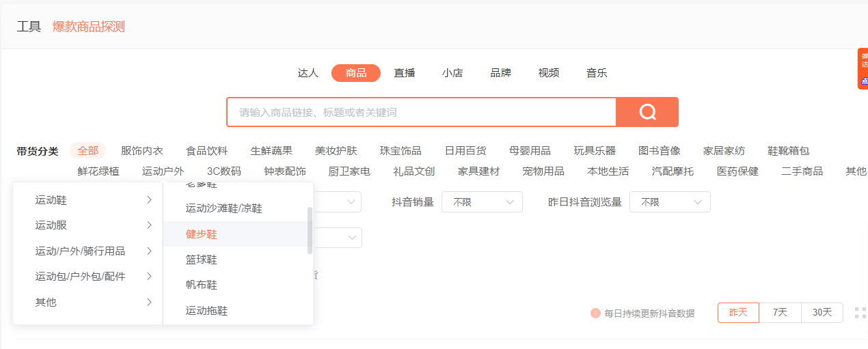
Task: Go to the 品牌 tab
Action: pyautogui.click(x=501, y=73)
